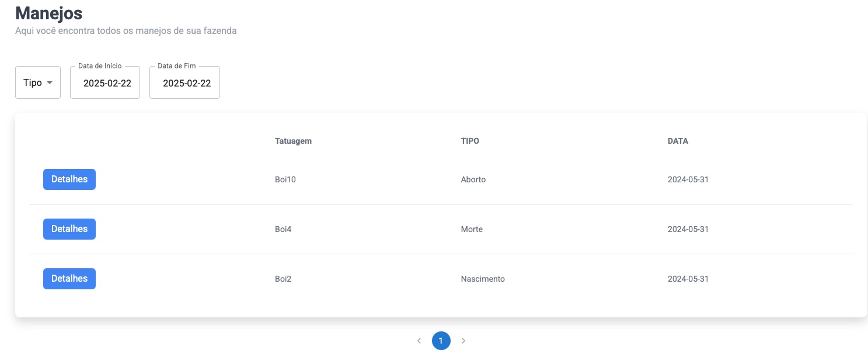Go to next page using right chevron
Screen dimensions: 868x353
coord(463,341)
